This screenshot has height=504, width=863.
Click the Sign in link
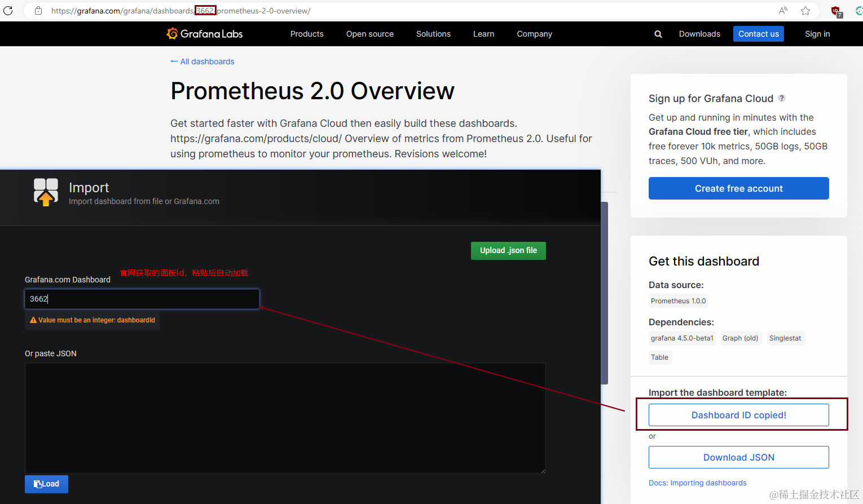[817, 34]
